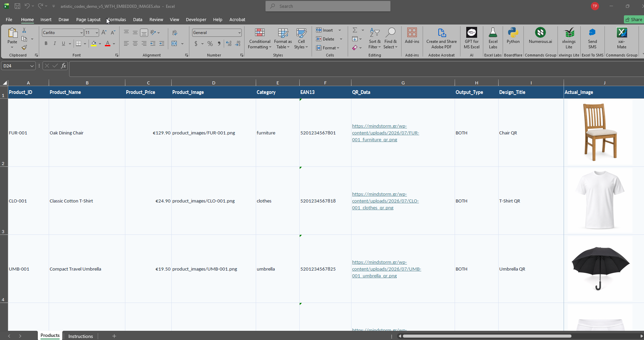Open the FUR-001 furniture QR link

pos(386,133)
